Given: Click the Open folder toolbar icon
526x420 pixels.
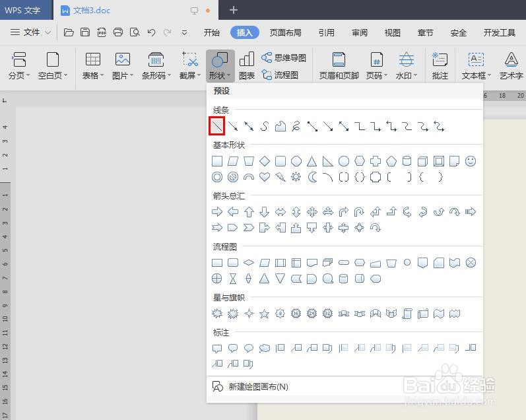Looking at the screenshot, I should pyautogui.click(x=69, y=32).
